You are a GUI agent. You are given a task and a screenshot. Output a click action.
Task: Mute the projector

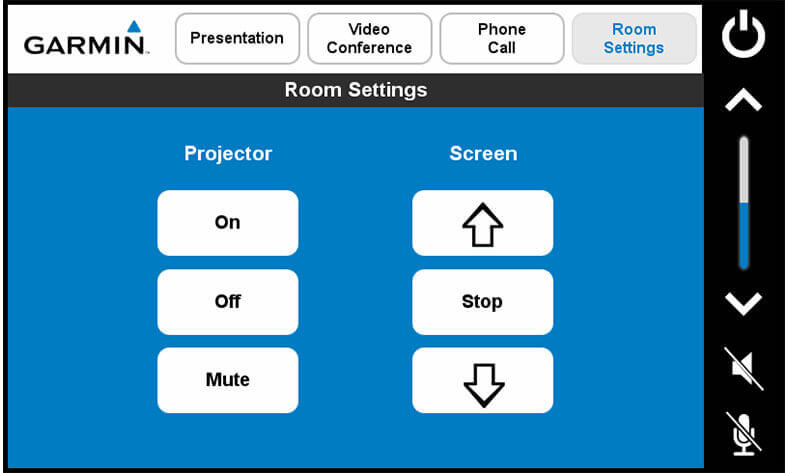[x=227, y=381]
